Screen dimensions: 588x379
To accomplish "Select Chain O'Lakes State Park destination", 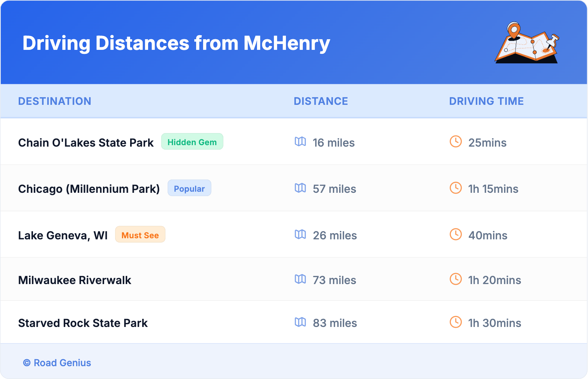I will pyautogui.click(x=86, y=143).
